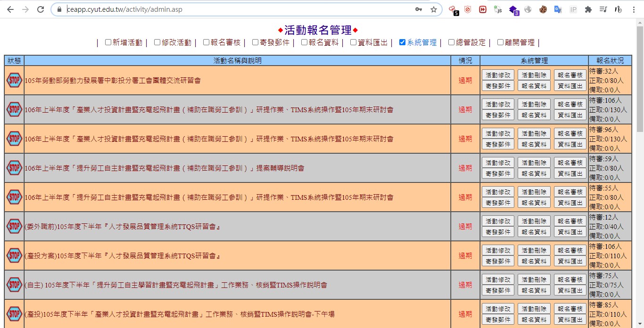
Task: Click the 報名狀況 column header
Action: point(610,61)
